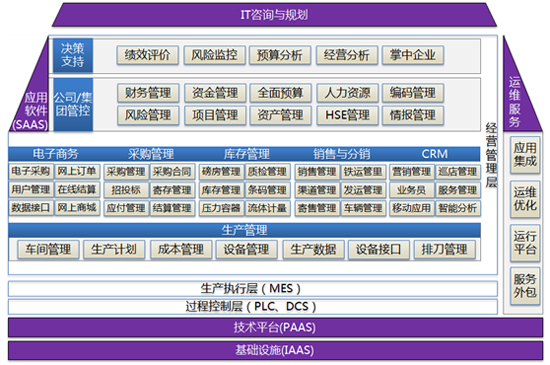Viewport: 550px width, 365px height.
Task: Click the 资金管理 box
Action: [215, 93]
